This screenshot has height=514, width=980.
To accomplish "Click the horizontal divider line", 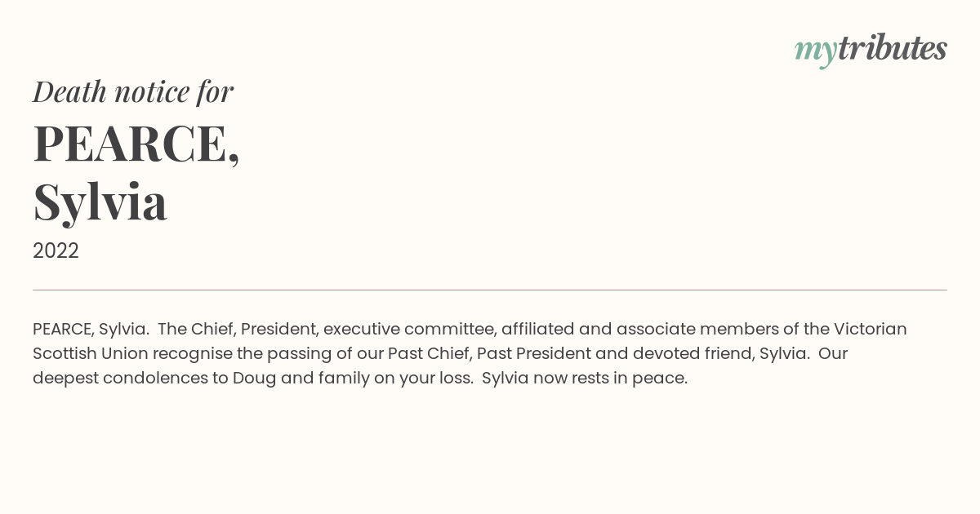I will [490, 290].
